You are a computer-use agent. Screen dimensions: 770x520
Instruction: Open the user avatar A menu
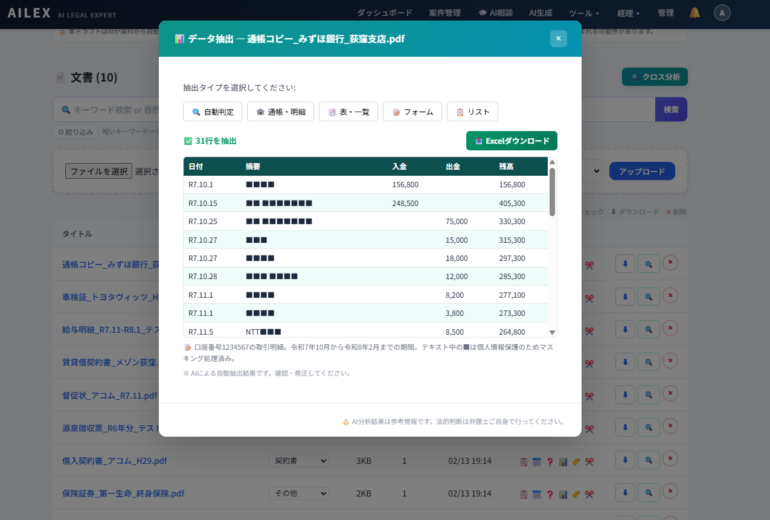pos(722,13)
